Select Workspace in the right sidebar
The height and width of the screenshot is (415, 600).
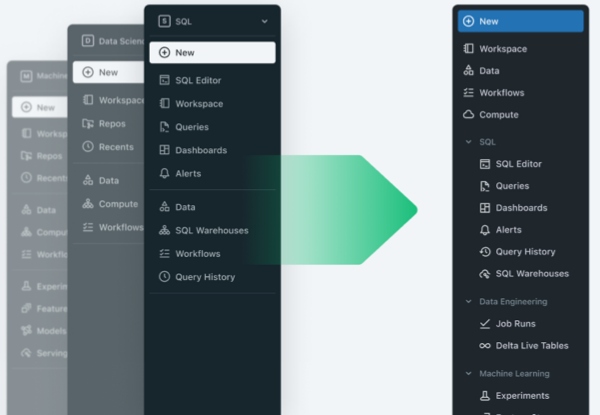click(x=502, y=49)
